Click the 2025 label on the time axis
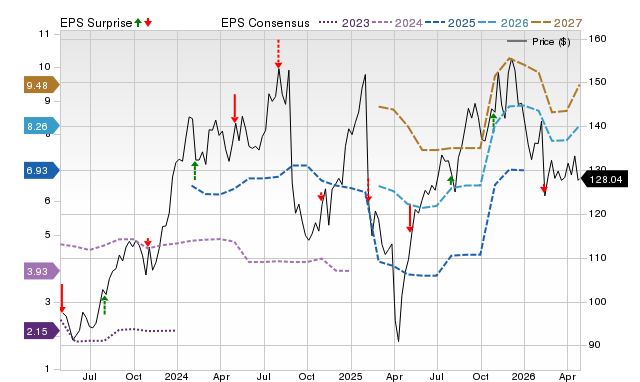The image size is (640, 382). [351, 376]
